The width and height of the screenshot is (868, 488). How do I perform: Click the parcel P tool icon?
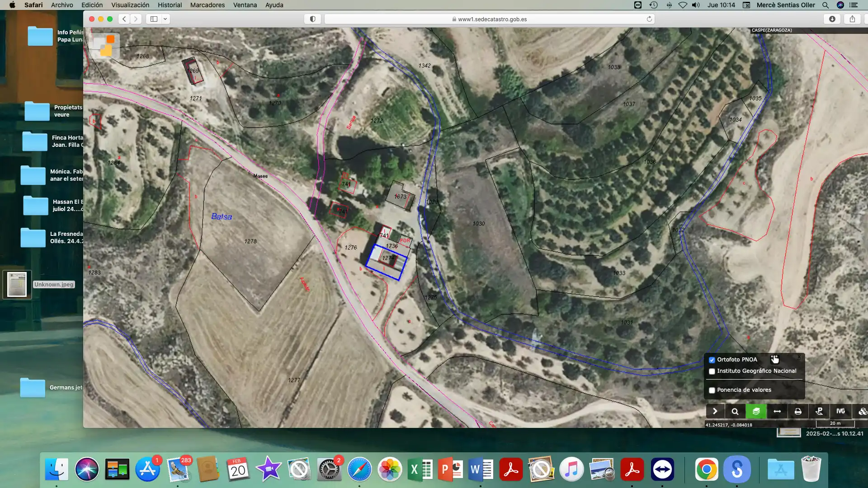coord(819,411)
